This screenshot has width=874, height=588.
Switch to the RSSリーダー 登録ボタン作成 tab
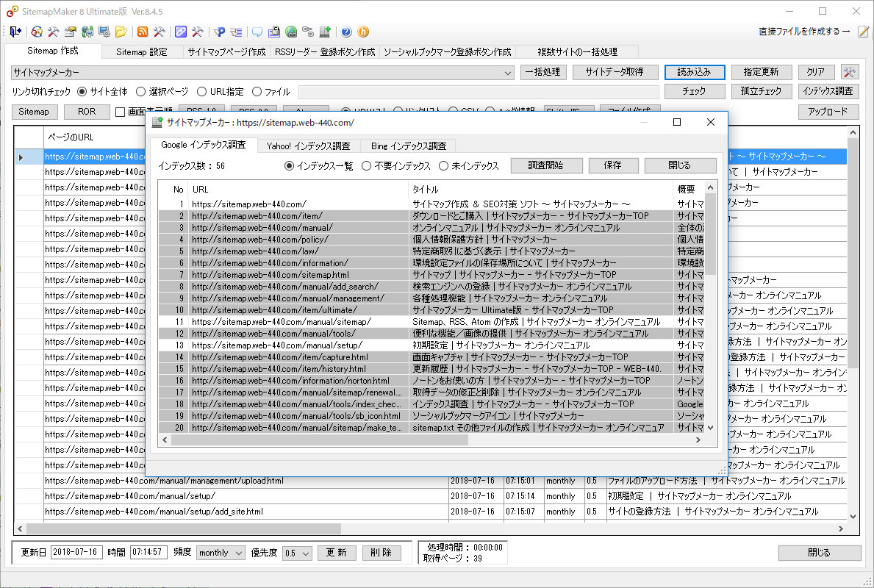(325, 52)
